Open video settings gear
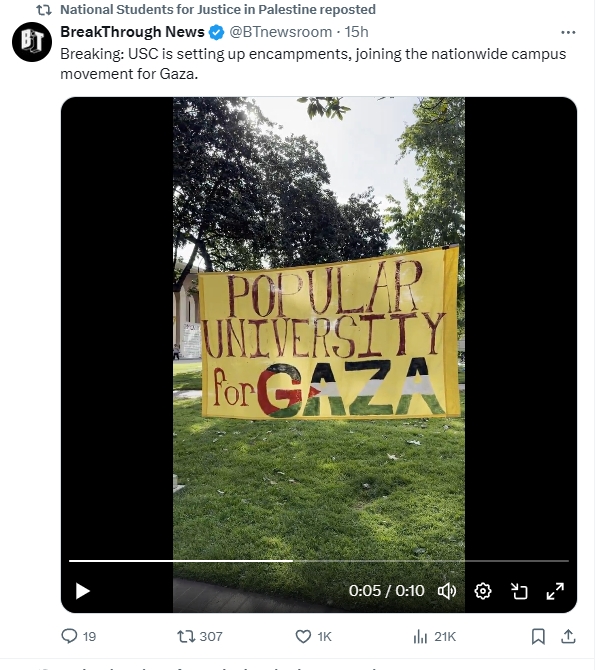The image size is (610, 670). [x=483, y=591]
